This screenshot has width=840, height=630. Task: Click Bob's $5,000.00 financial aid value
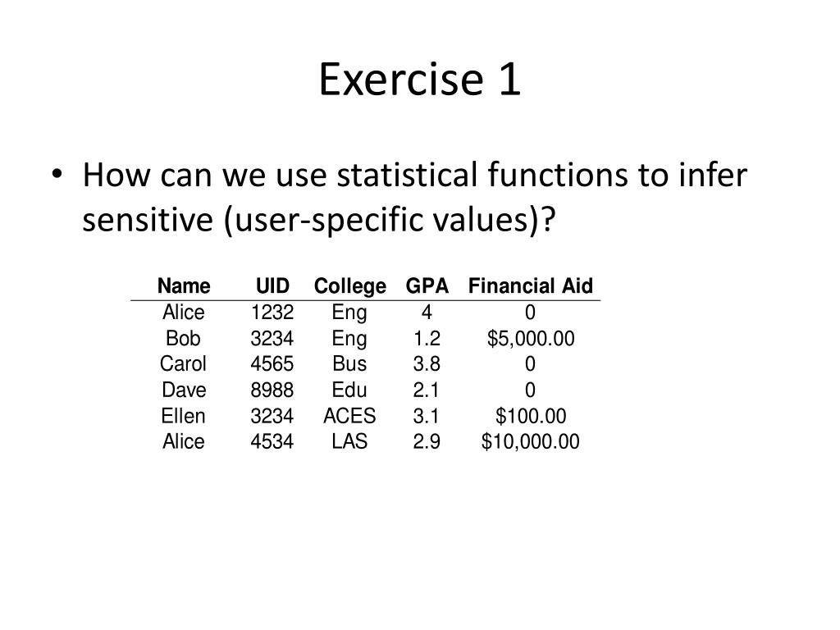[x=531, y=338]
